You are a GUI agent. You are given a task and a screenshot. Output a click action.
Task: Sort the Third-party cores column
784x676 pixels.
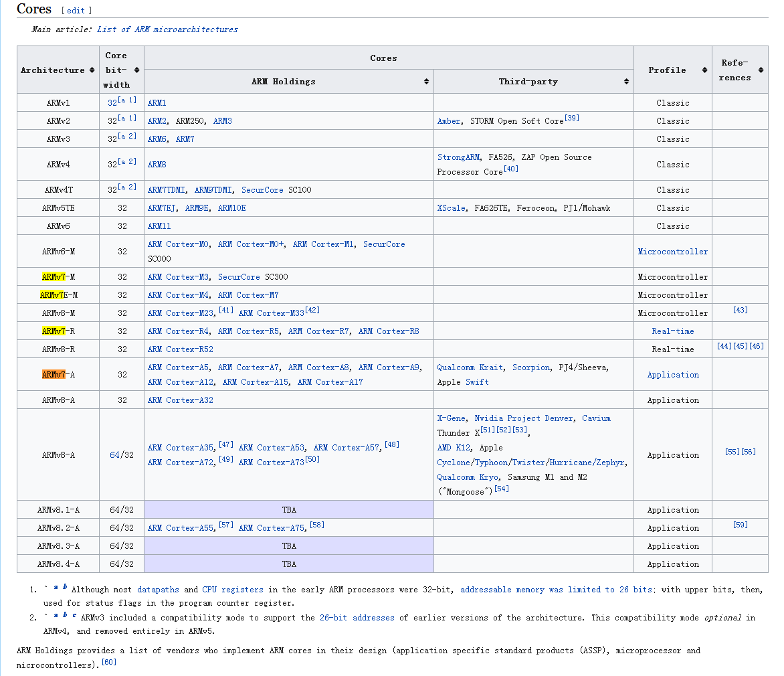(x=626, y=82)
